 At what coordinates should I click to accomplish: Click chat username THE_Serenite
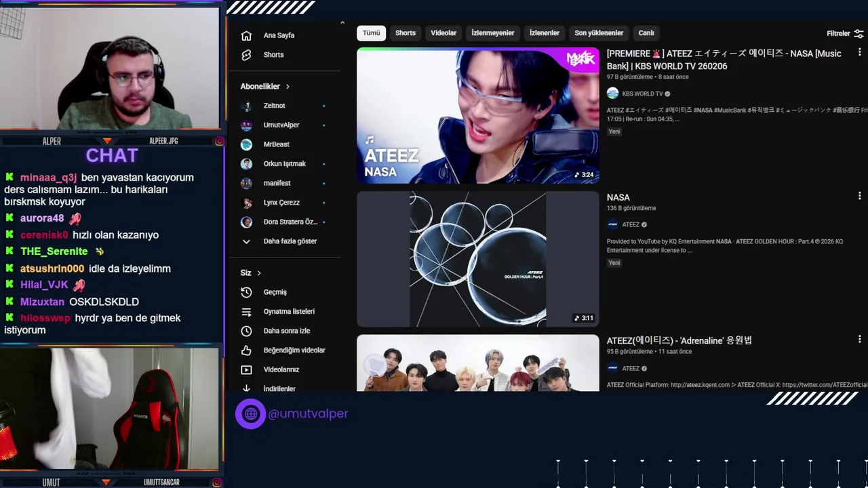[54, 251]
